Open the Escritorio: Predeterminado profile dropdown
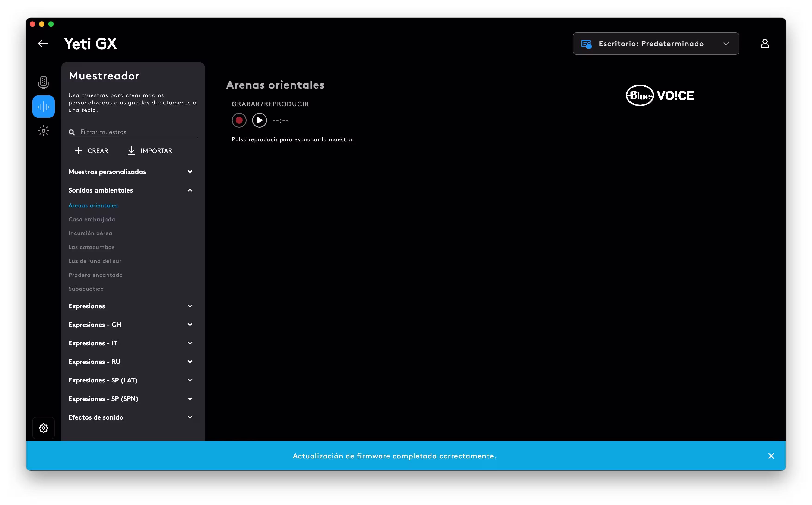812x505 pixels. click(656, 44)
